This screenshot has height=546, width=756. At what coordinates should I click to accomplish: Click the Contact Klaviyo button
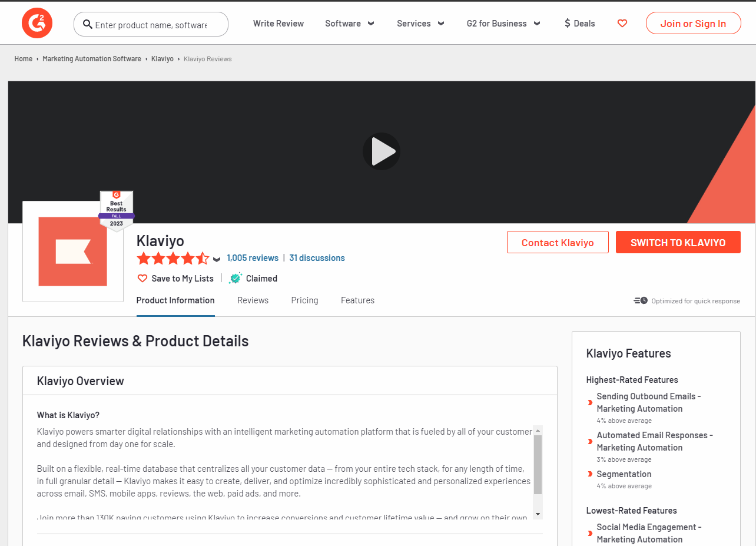point(558,242)
